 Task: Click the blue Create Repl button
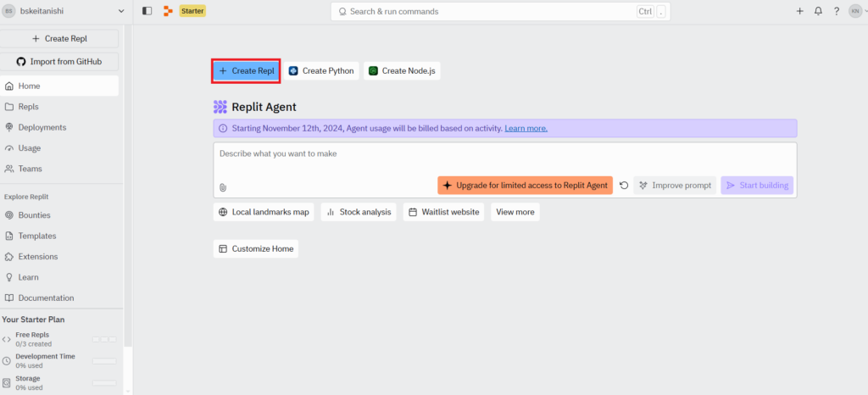pos(246,70)
